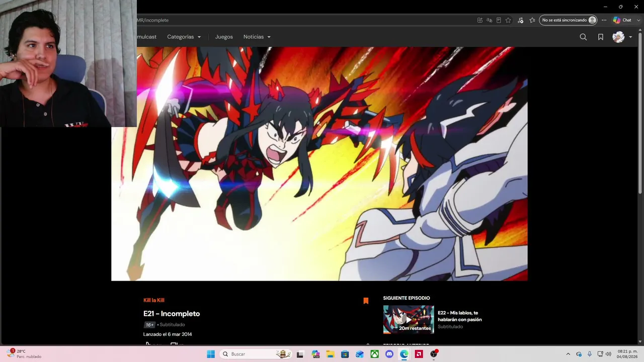The height and width of the screenshot is (362, 644).
Task: Click the Lanzado el 6 mar 2014 text
Action: pyautogui.click(x=168, y=334)
